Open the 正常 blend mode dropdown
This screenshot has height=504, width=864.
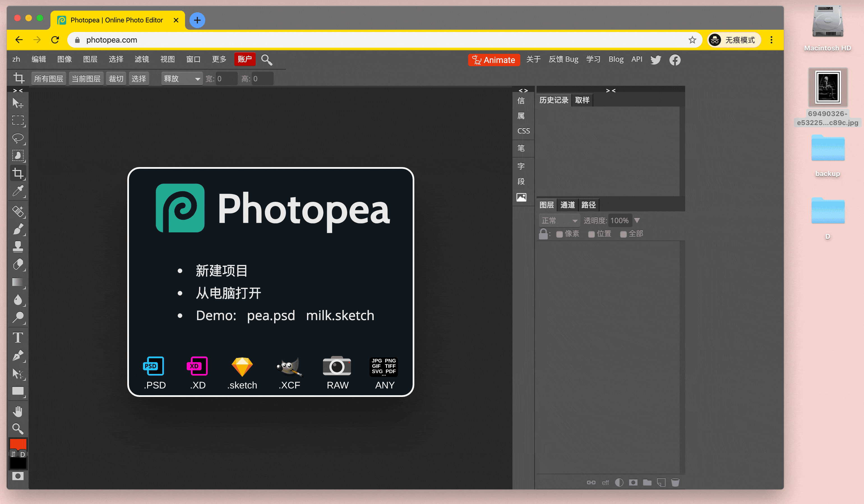point(559,220)
